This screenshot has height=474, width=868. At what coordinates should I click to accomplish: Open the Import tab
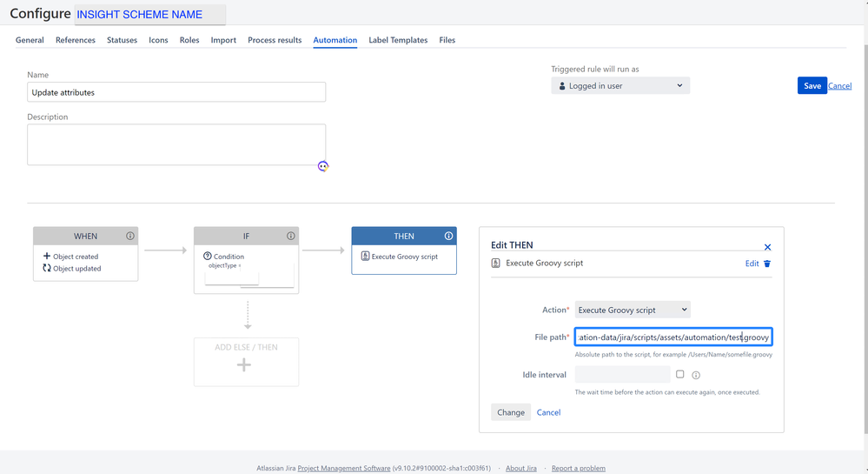(223, 40)
